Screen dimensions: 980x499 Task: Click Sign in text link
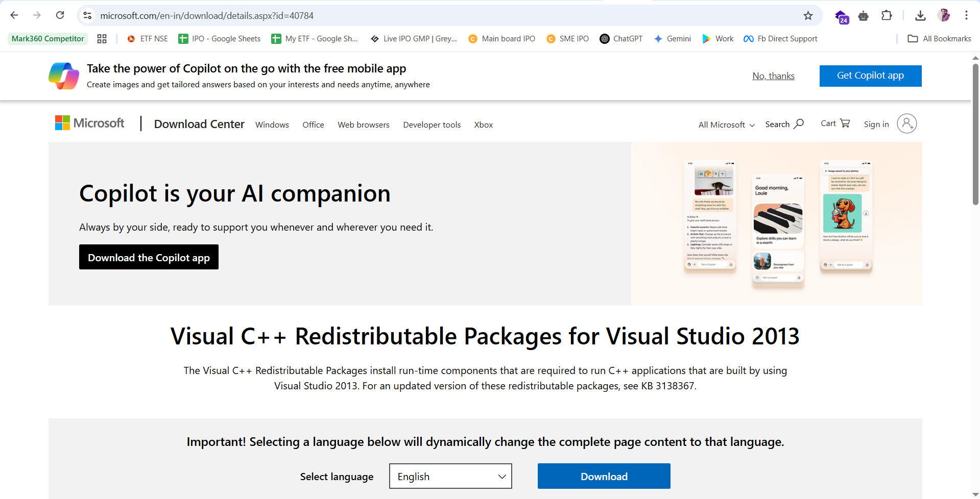point(876,124)
